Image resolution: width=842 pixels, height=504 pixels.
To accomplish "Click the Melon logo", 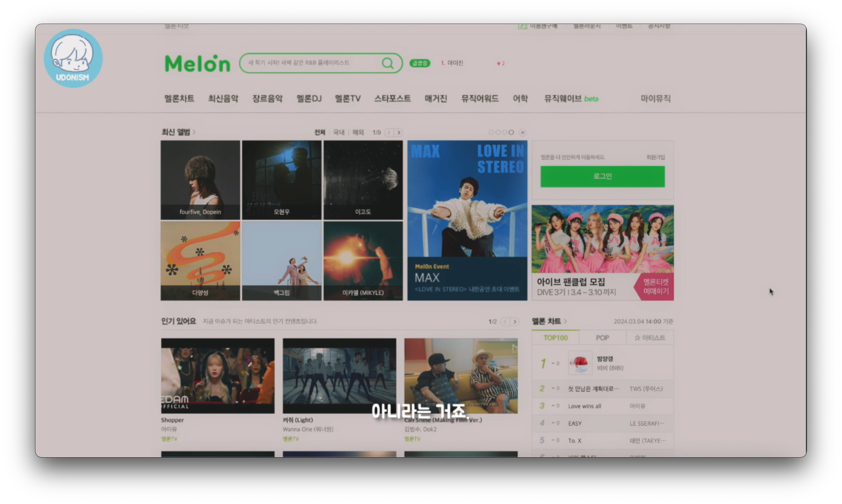I will (198, 63).
